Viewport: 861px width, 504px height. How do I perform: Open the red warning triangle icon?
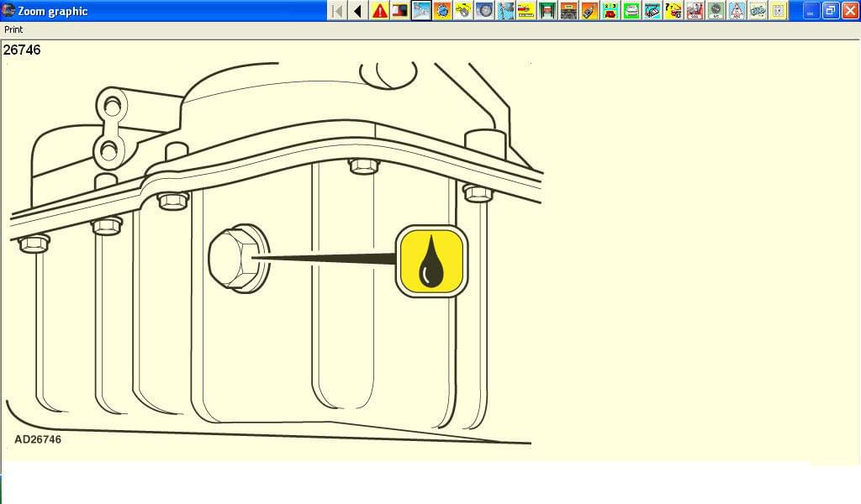[379, 10]
